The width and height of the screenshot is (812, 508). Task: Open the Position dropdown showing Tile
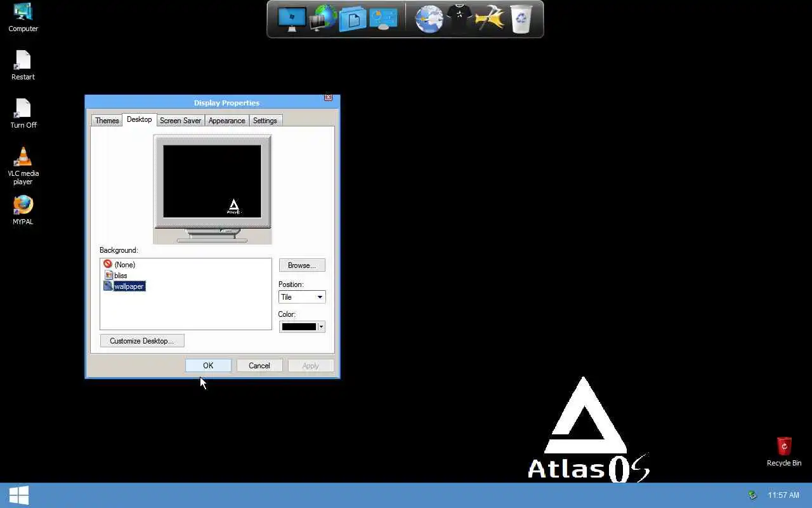(x=302, y=297)
